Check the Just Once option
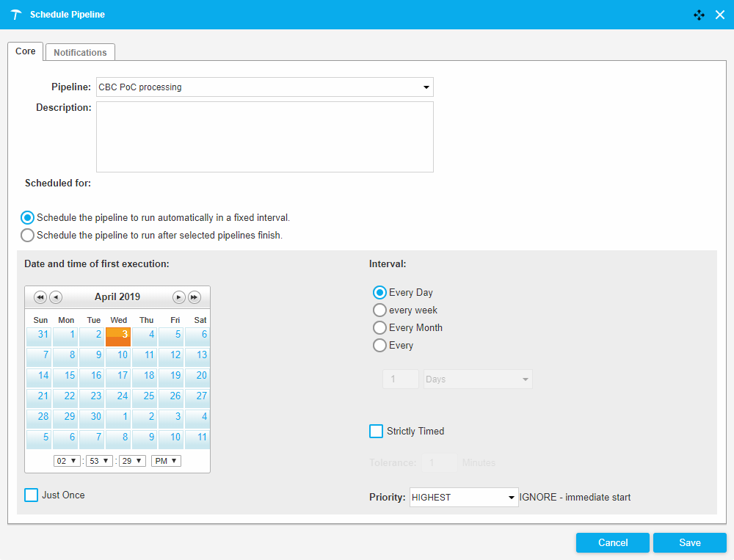Screen dimensions: 734x560 tap(32, 495)
